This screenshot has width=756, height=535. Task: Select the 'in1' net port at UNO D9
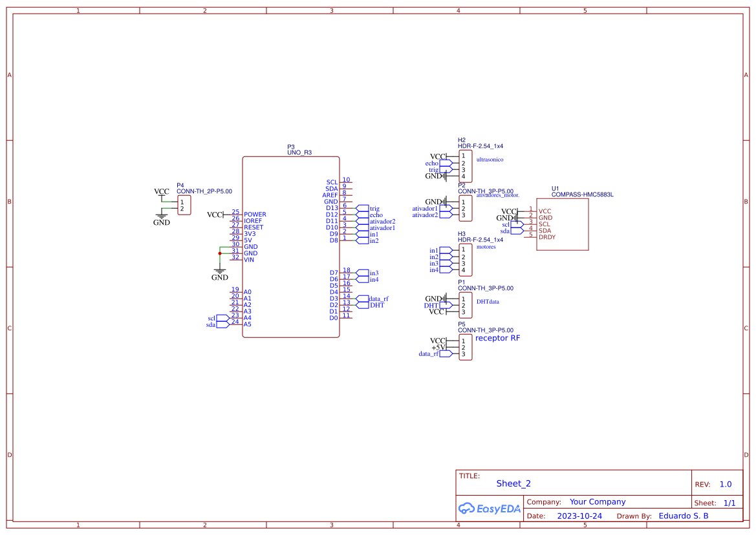(367, 234)
